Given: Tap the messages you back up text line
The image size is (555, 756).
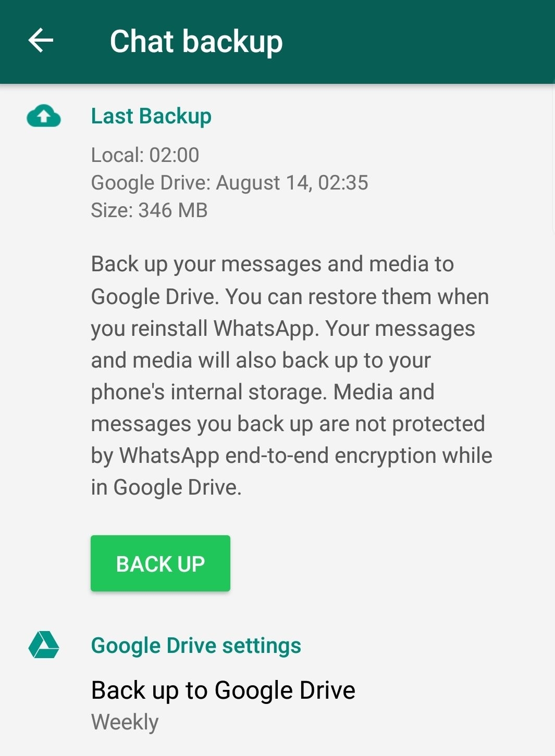Looking at the screenshot, I should (288, 424).
